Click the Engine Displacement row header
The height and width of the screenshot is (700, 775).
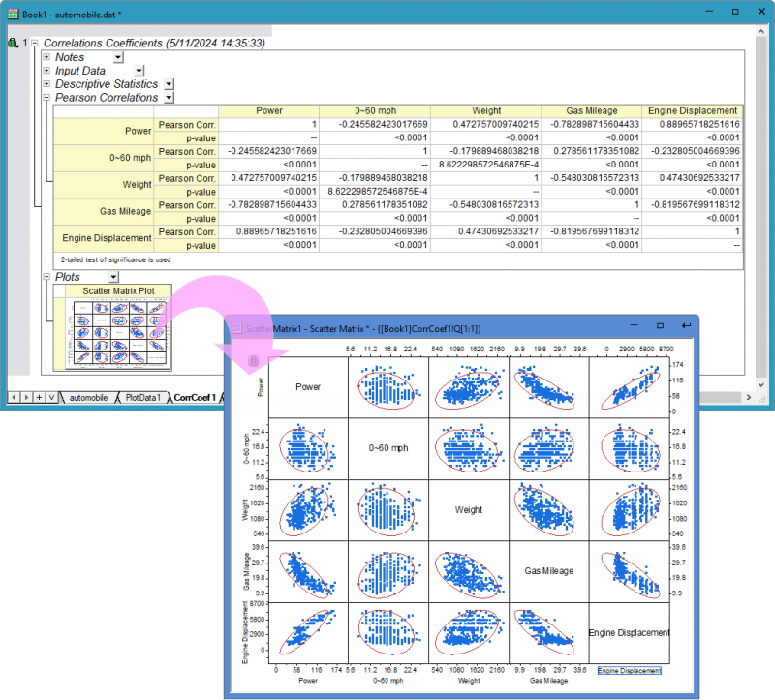[104, 238]
